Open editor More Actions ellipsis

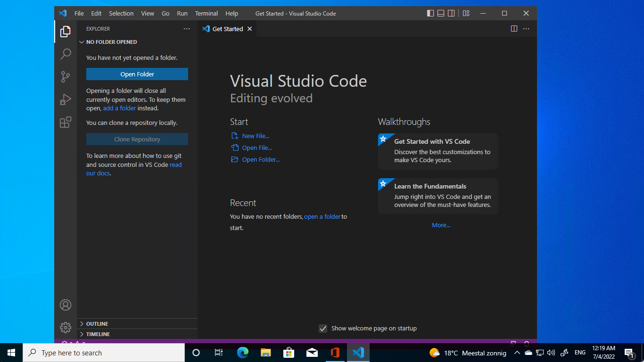click(526, 29)
